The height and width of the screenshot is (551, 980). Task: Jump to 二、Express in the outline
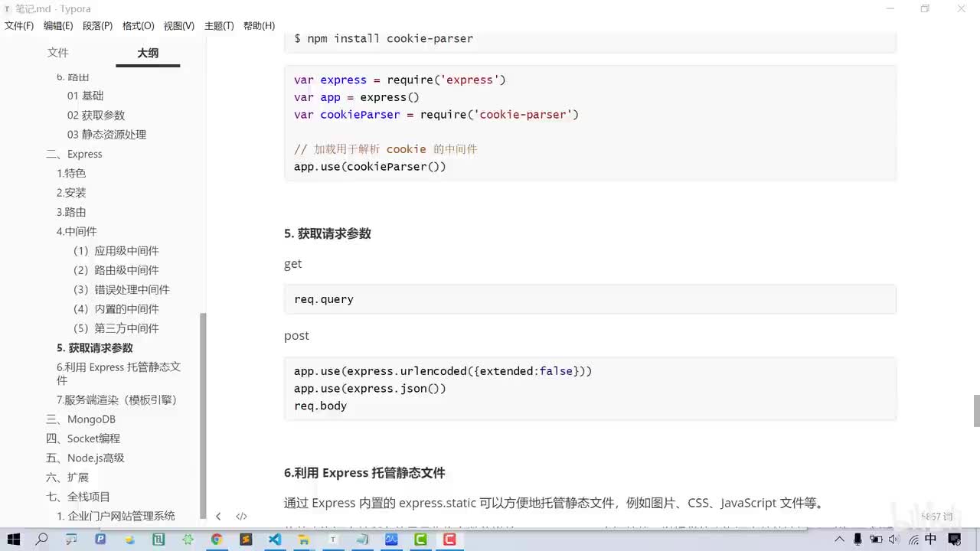tap(73, 154)
